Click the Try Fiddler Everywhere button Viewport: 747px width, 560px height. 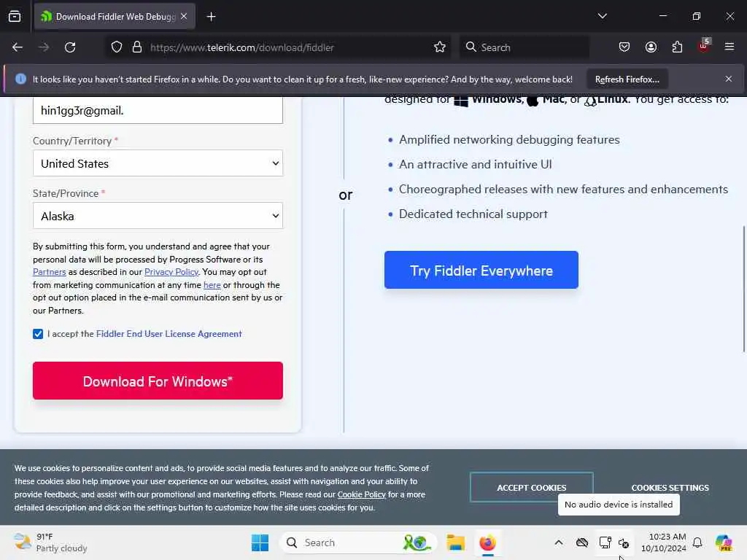[481, 270]
